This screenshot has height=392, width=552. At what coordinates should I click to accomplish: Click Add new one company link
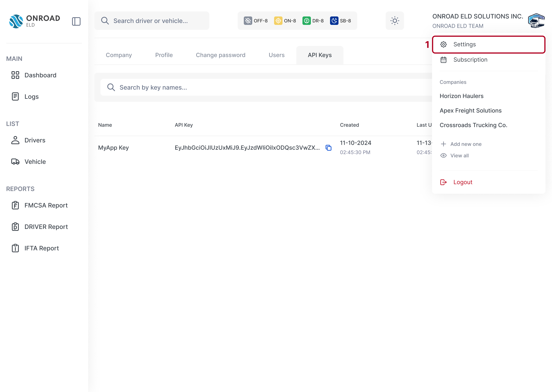461,144
